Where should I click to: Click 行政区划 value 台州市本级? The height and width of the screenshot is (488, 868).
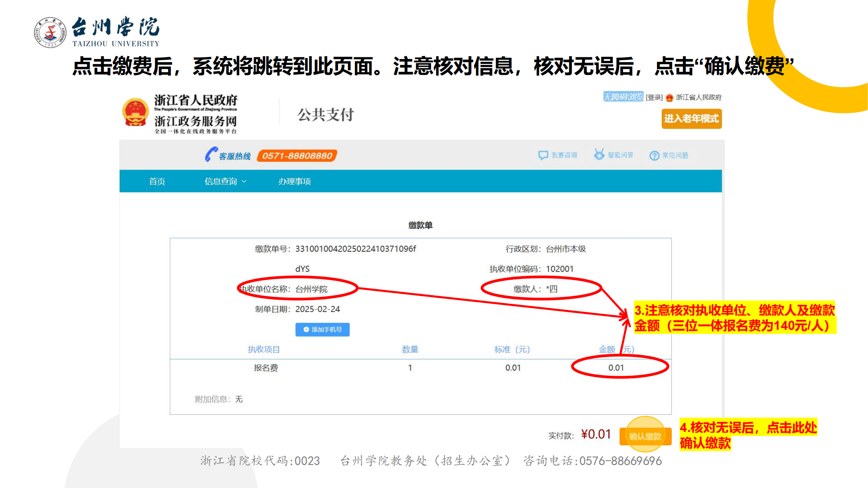tap(566, 249)
